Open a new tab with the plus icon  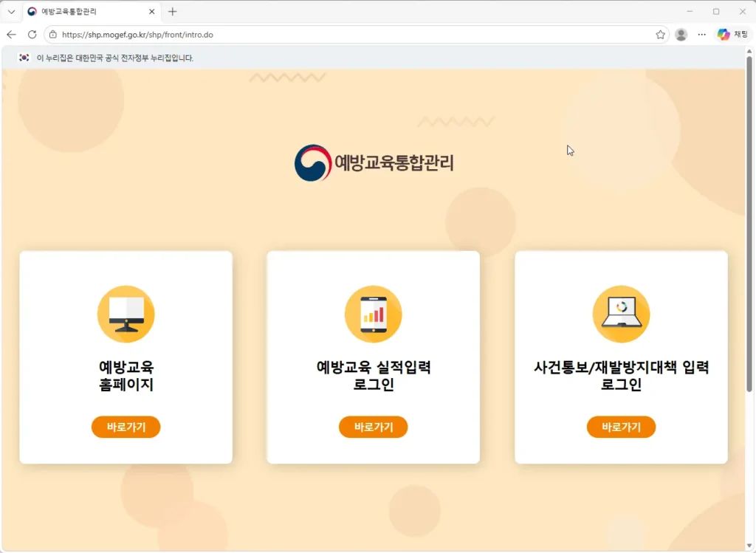173,12
